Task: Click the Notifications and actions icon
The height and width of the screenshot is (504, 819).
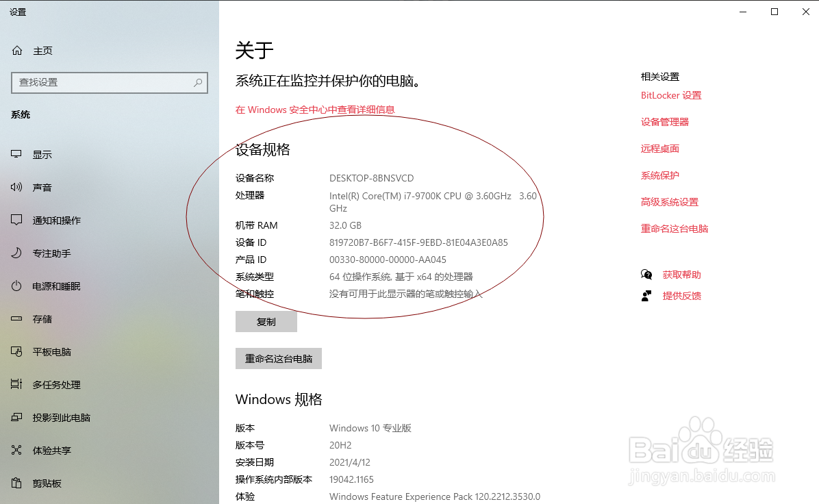Action: point(16,220)
